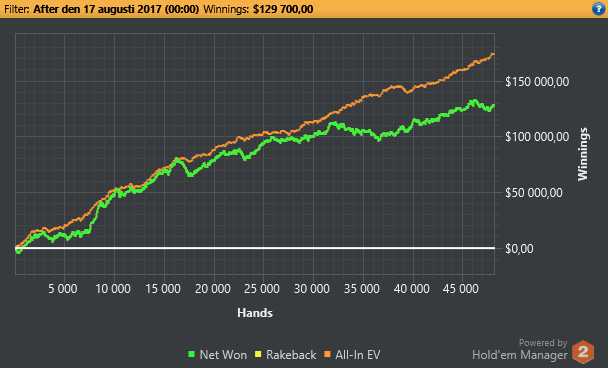Screen dimensions: 608x368
Task: Toggle the yellow Rakeback legend swatch
Action: [258, 354]
